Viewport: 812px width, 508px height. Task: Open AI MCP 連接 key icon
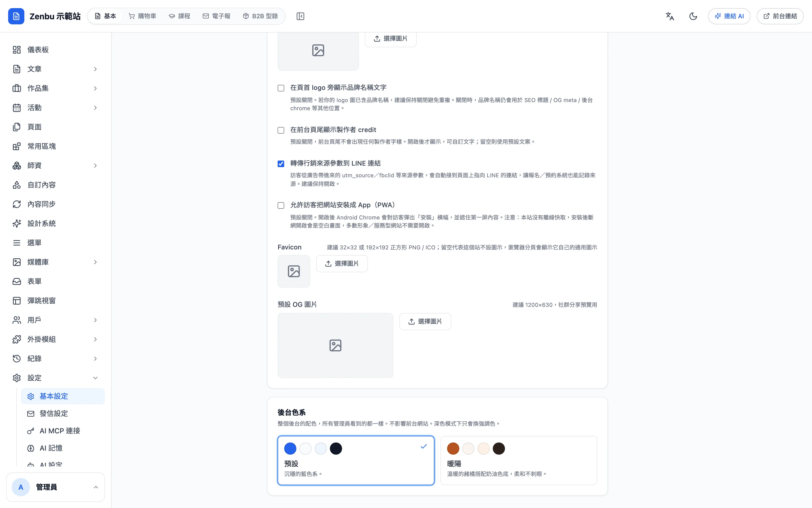coord(30,431)
